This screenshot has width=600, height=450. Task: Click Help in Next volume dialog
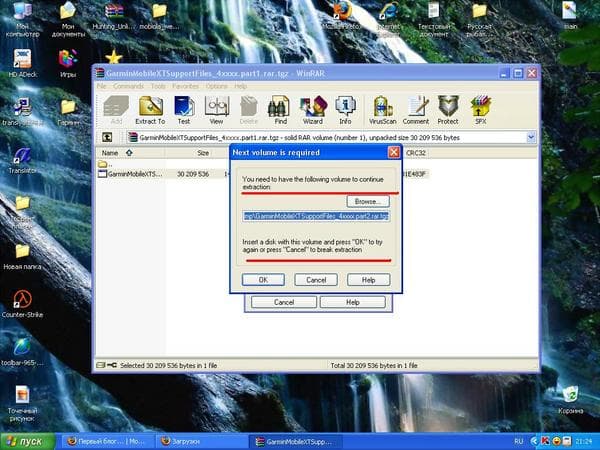coord(368,280)
